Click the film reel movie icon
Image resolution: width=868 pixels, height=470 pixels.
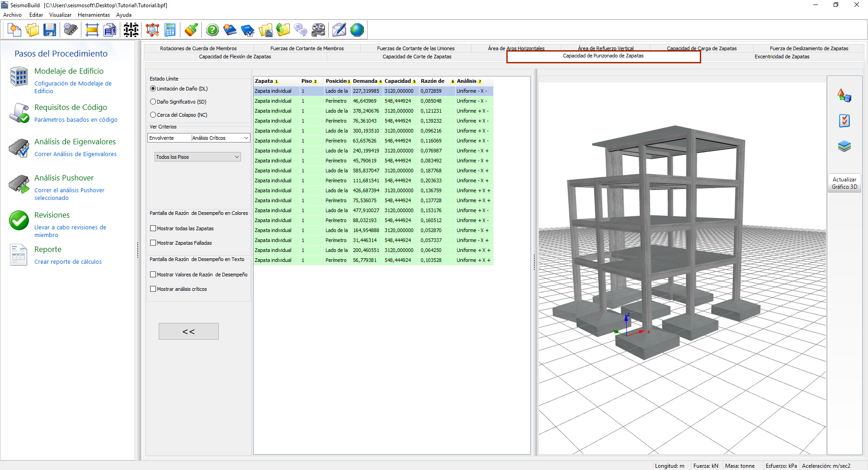click(x=318, y=30)
